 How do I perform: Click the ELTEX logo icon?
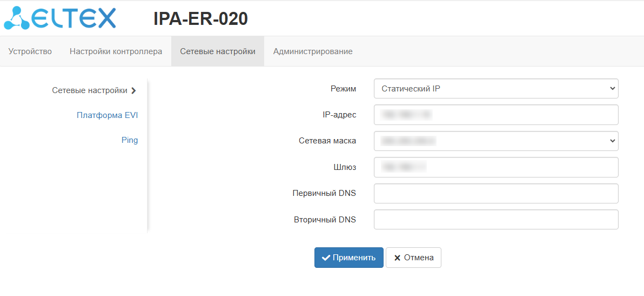[17, 18]
